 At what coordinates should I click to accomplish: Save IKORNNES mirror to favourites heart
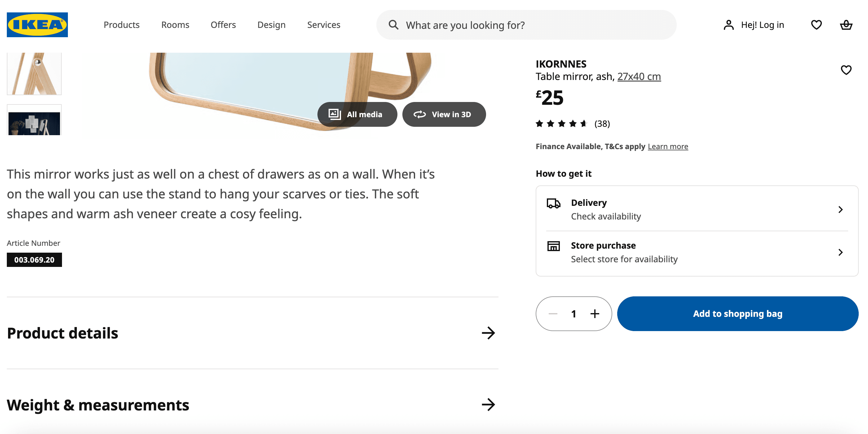[846, 70]
